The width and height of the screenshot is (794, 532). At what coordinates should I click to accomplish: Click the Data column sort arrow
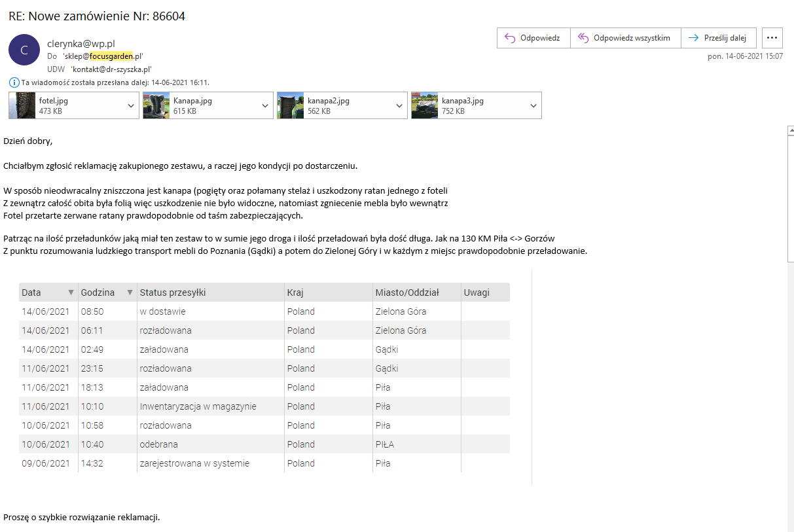pyautogui.click(x=71, y=293)
